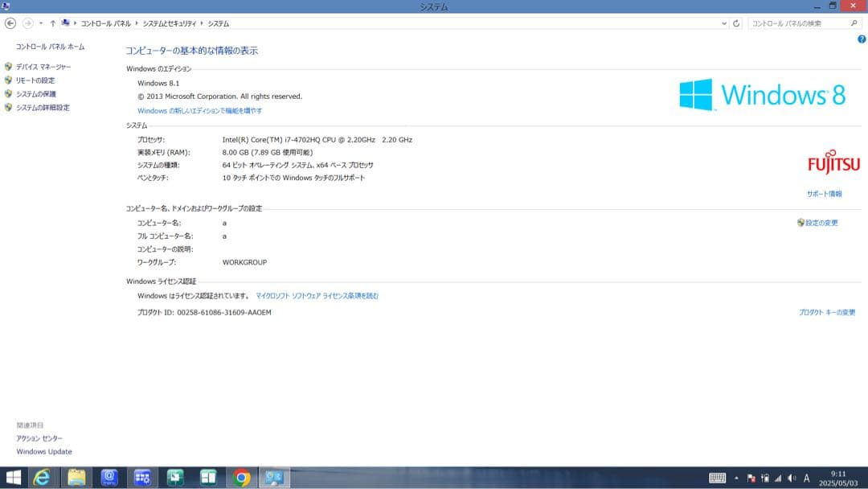Click the Windows Start button
Screen dimensions: 868x489
coord(14,477)
